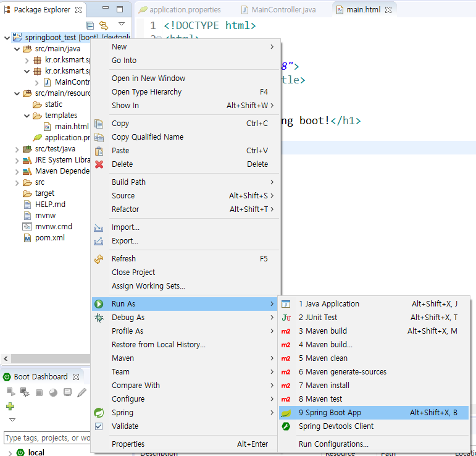Expand JRE System Library node
This screenshot has height=456, width=476.
[x=17, y=161]
